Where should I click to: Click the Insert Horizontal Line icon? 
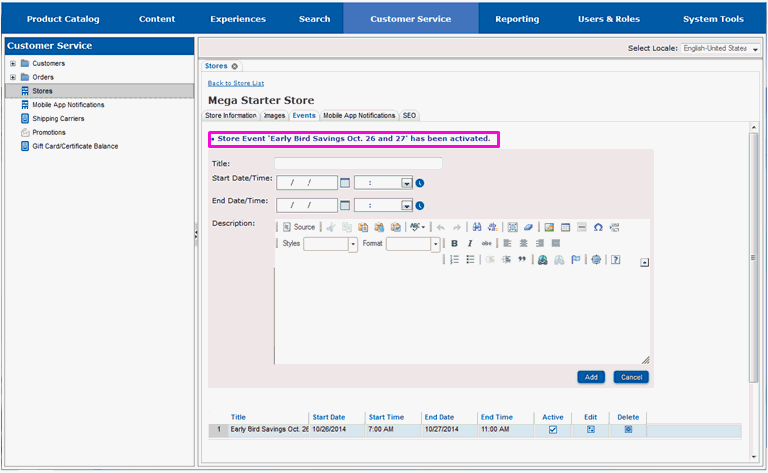pos(581,227)
